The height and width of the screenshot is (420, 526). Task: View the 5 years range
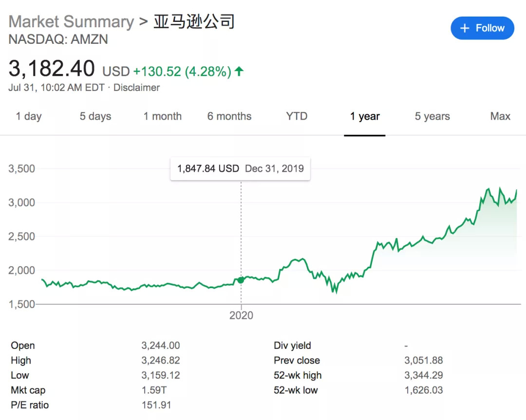pyautogui.click(x=432, y=116)
